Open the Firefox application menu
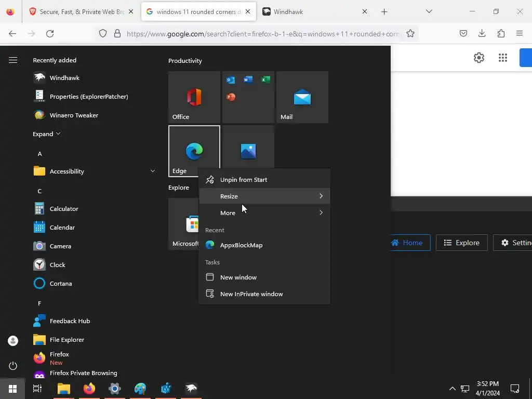 [x=520, y=33]
